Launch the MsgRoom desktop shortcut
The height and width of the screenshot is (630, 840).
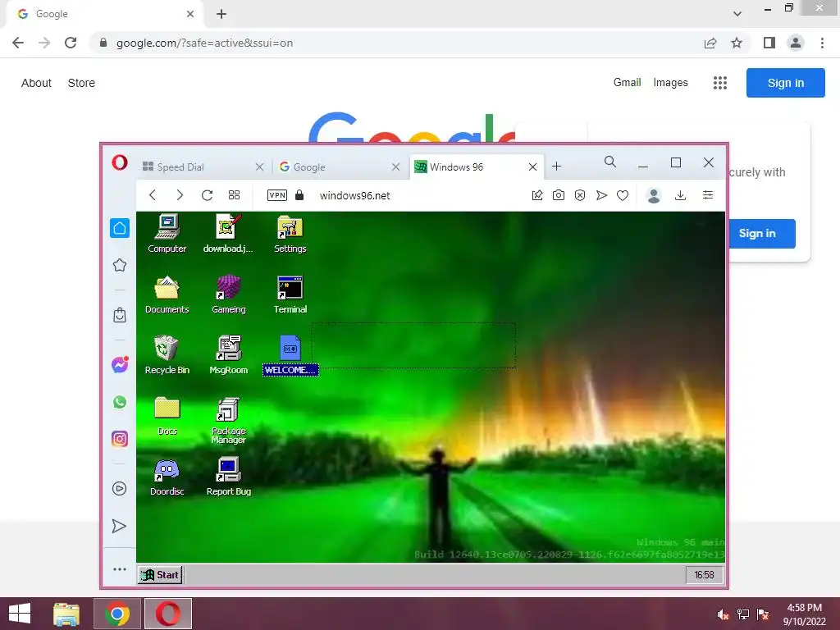[228, 354]
